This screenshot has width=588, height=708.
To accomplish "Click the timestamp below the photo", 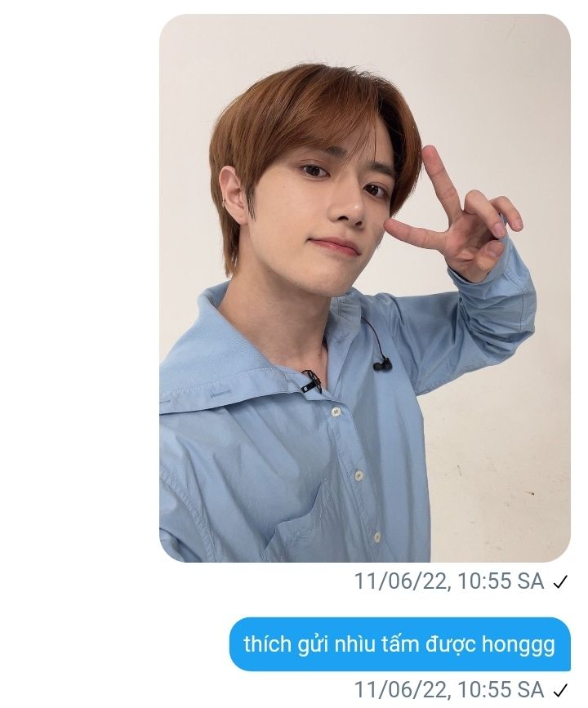I will pos(448,581).
